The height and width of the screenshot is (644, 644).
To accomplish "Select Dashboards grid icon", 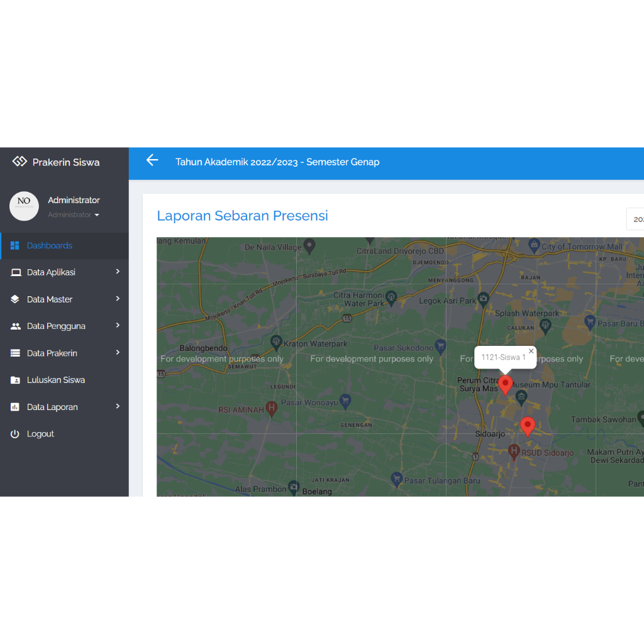I will pyautogui.click(x=15, y=246).
